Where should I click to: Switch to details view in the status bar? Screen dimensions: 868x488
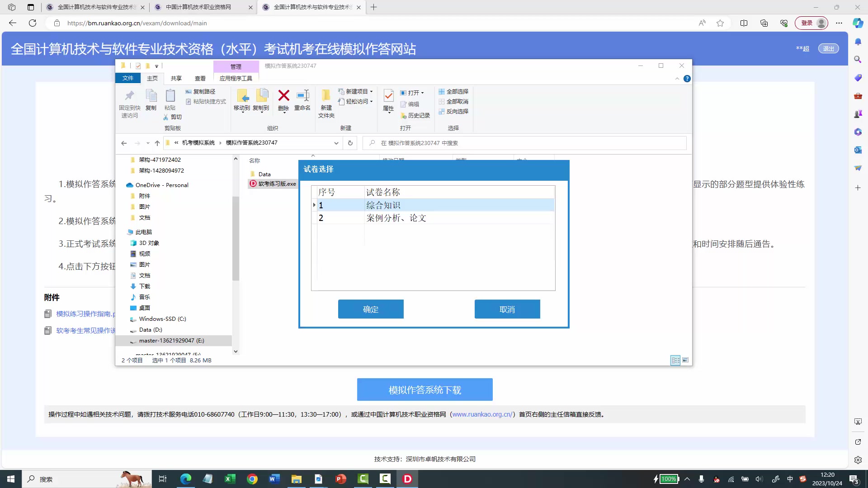point(676,360)
